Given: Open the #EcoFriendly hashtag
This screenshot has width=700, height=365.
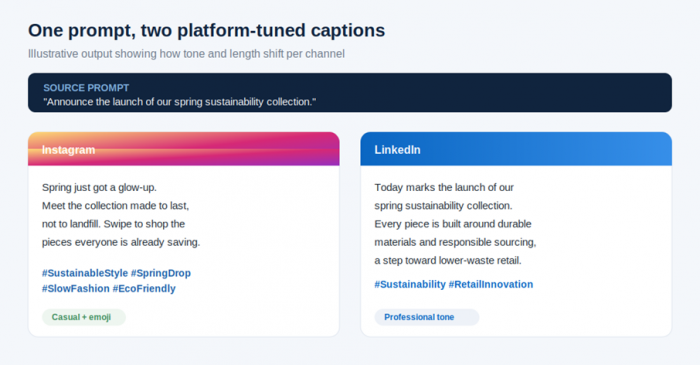Looking at the screenshot, I should pos(144,289).
